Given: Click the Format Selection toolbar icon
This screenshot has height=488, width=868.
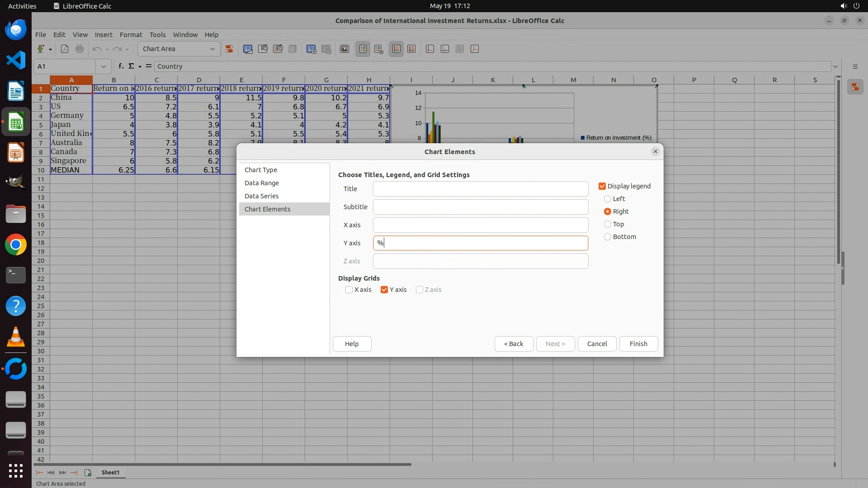Looking at the screenshot, I should pyautogui.click(x=229, y=49).
